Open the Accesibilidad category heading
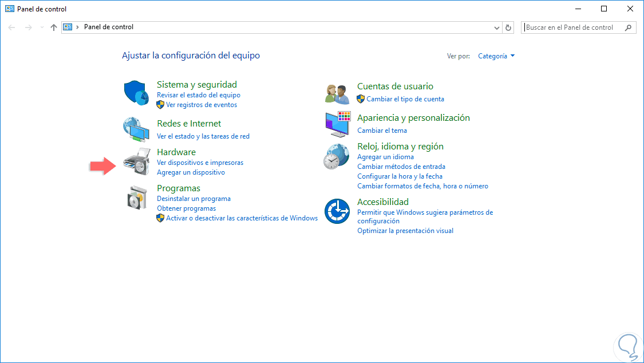 point(383,202)
